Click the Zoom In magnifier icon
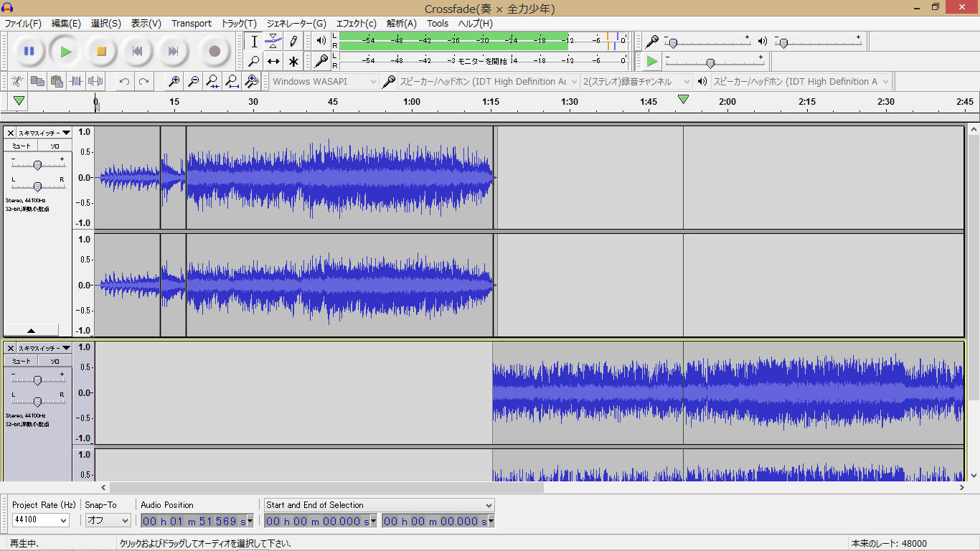The width and height of the screenshot is (980, 551). [174, 82]
